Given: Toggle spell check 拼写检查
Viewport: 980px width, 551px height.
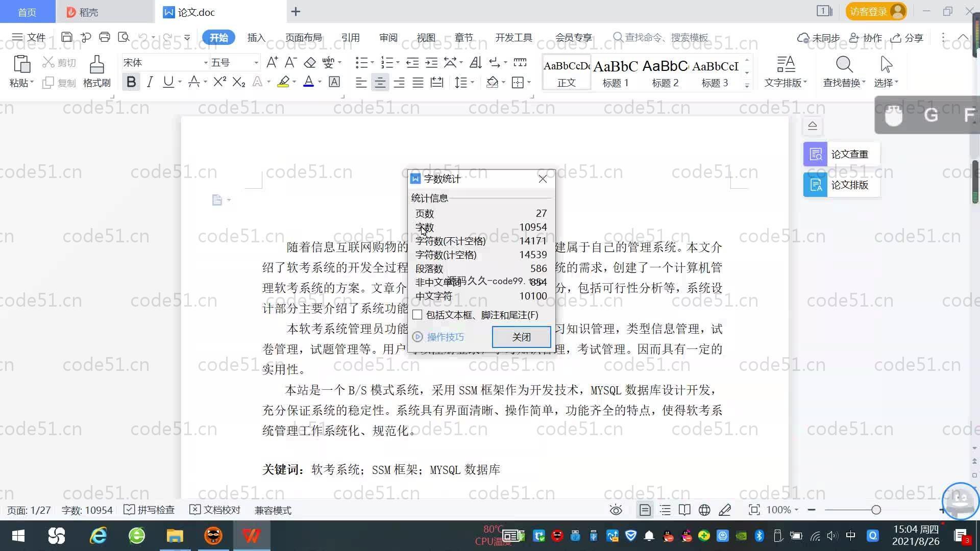Looking at the screenshot, I should [x=150, y=510].
